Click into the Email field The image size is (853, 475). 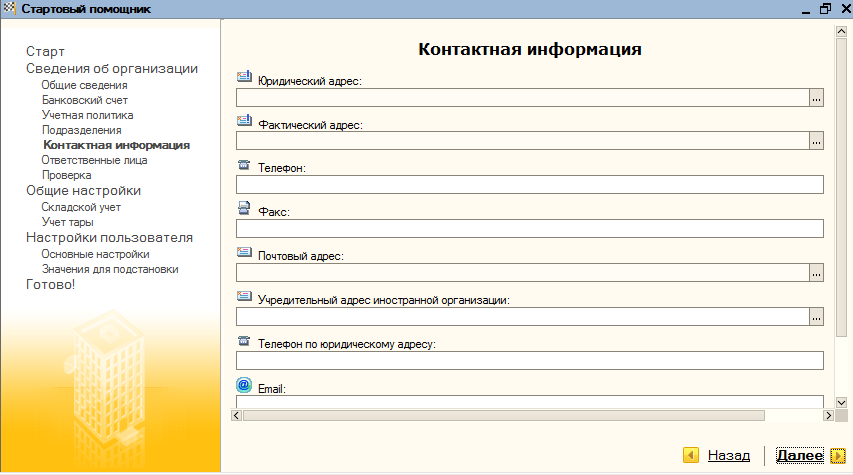pyautogui.click(x=530, y=402)
